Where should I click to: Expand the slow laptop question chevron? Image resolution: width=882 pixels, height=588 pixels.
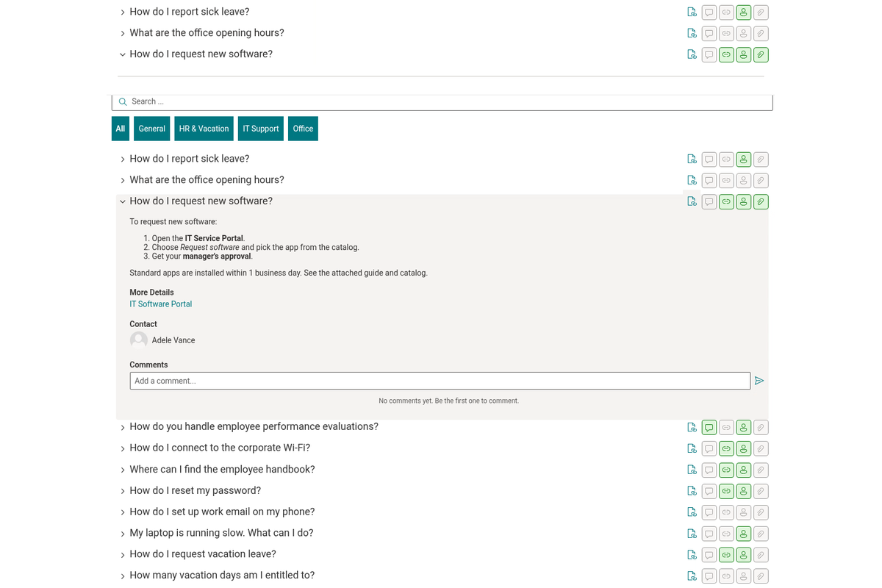(x=123, y=534)
